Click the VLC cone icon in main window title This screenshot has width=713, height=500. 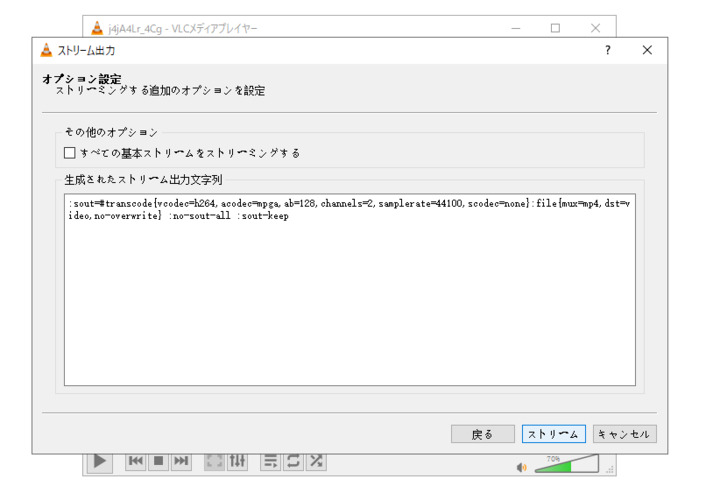click(97, 28)
